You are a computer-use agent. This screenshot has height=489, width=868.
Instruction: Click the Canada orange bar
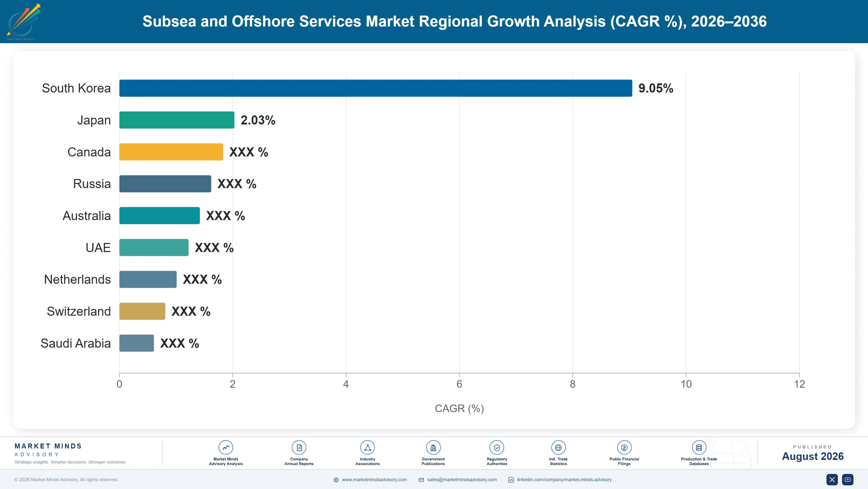point(171,152)
